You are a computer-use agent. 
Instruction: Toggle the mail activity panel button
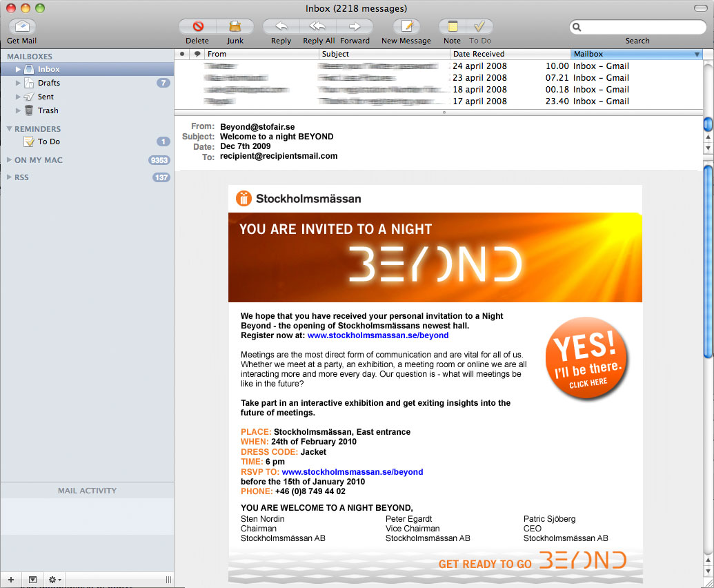(32, 580)
